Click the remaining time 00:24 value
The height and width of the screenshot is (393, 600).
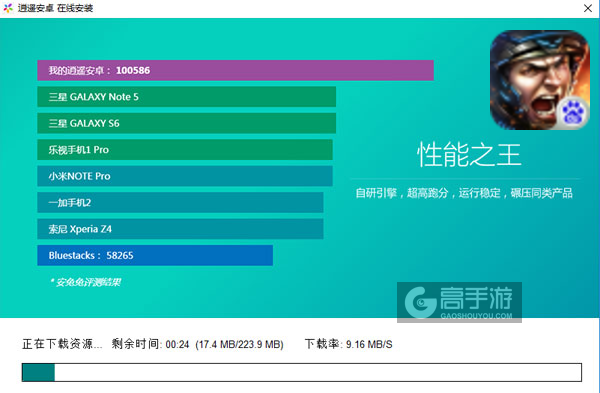tap(177, 345)
